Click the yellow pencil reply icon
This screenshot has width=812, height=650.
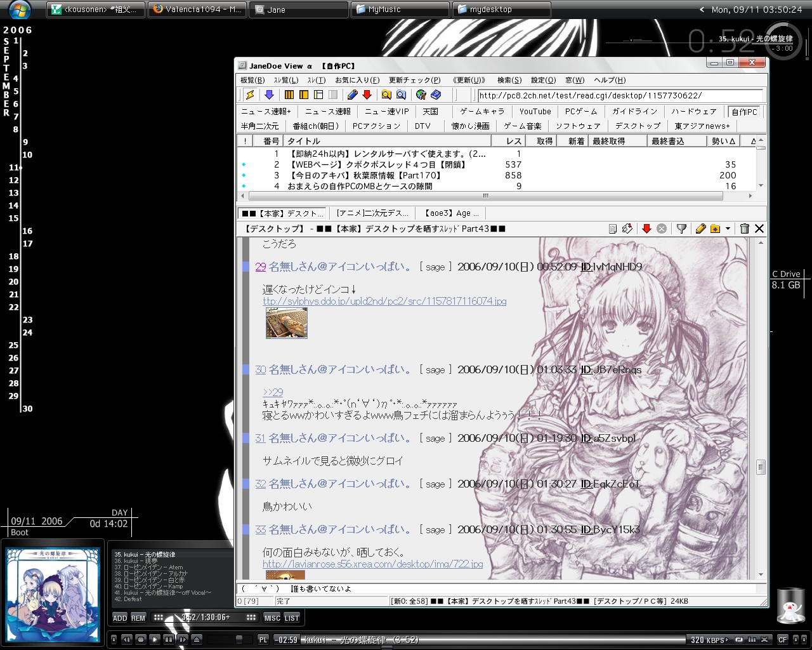(x=700, y=229)
